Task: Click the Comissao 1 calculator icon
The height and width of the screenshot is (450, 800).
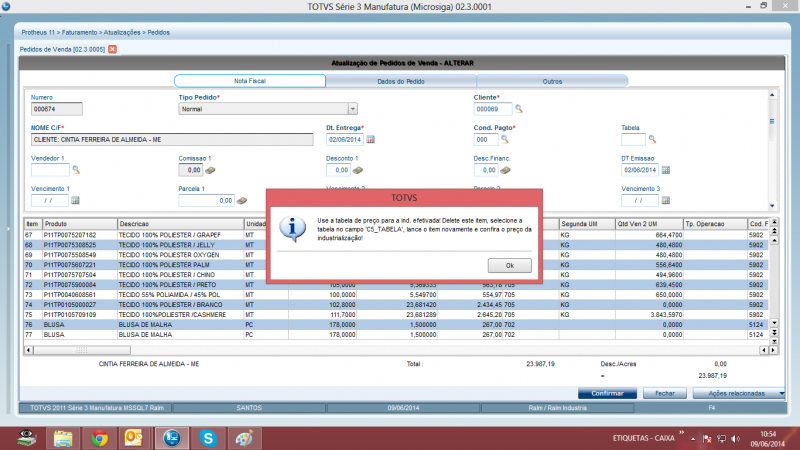Action: click(x=210, y=170)
